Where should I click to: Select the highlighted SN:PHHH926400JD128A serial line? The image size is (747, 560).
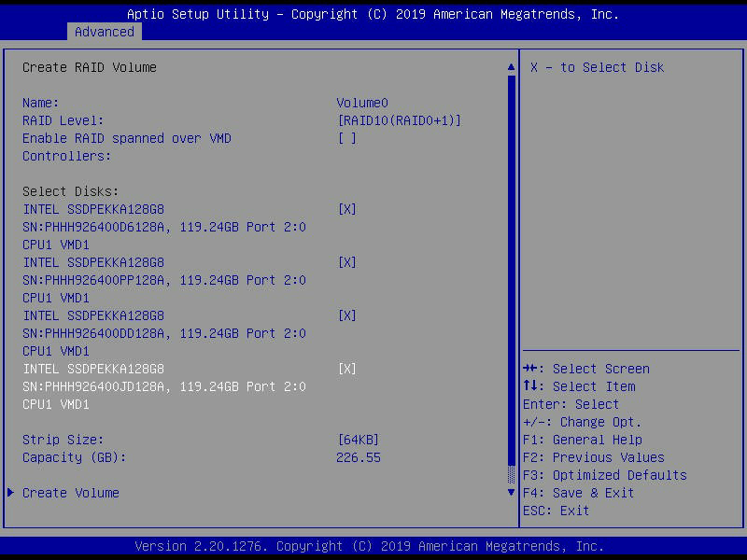tap(164, 386)
